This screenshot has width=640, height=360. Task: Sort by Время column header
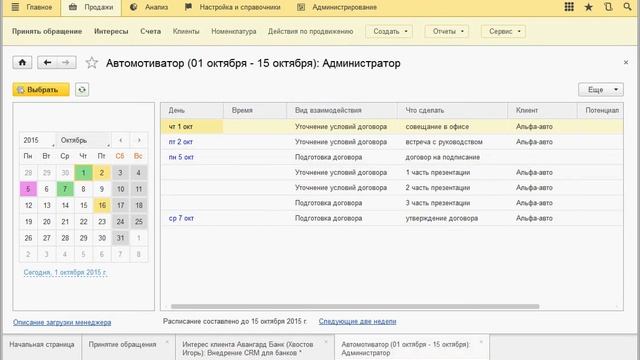click(255, 110)
